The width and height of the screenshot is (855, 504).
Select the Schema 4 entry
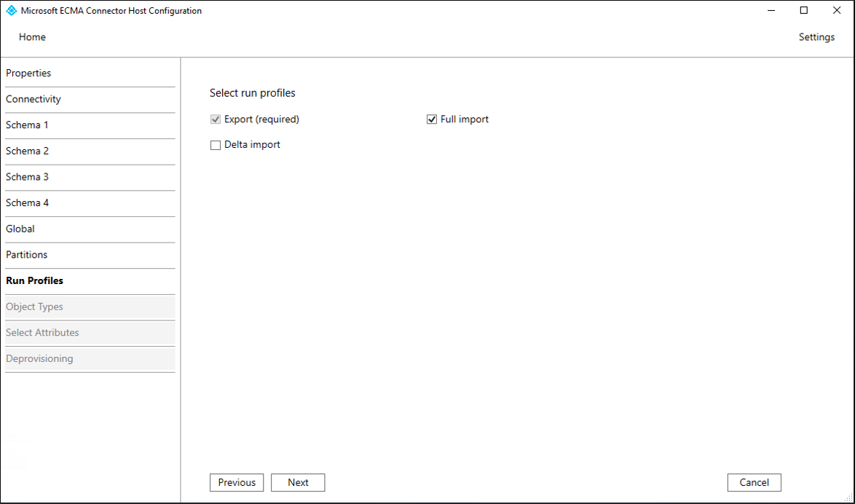27,202
